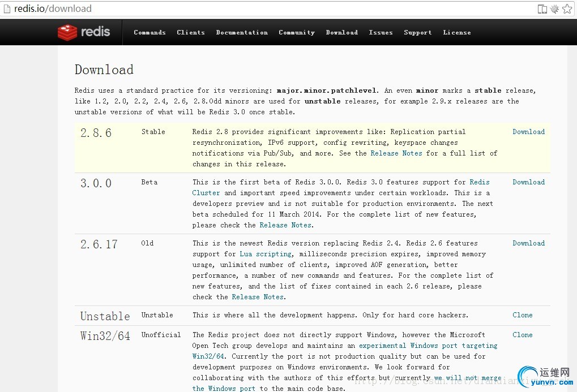
Task: Click Clone for the Win32/64 port
Action: pos(523,335)
